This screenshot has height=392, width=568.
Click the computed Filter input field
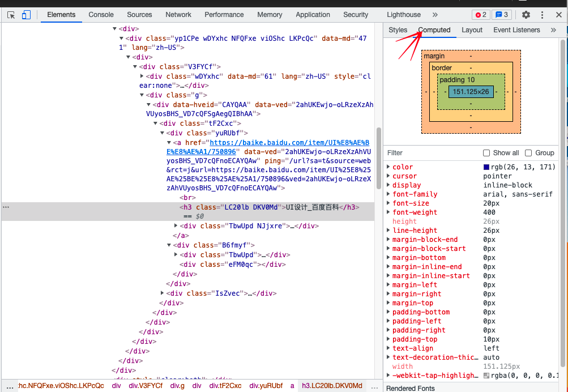pos(433,153)
